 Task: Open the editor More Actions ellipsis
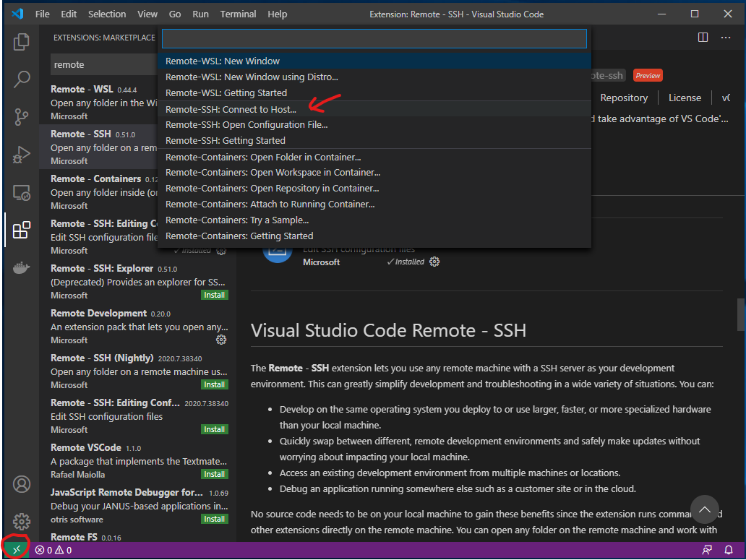(726, 37)
